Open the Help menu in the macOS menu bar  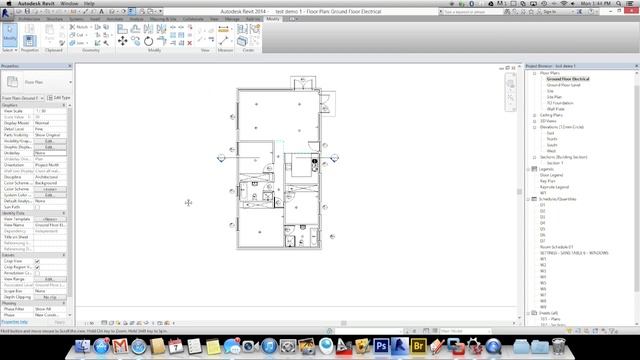pyautogui.click(x=89, y=3)
